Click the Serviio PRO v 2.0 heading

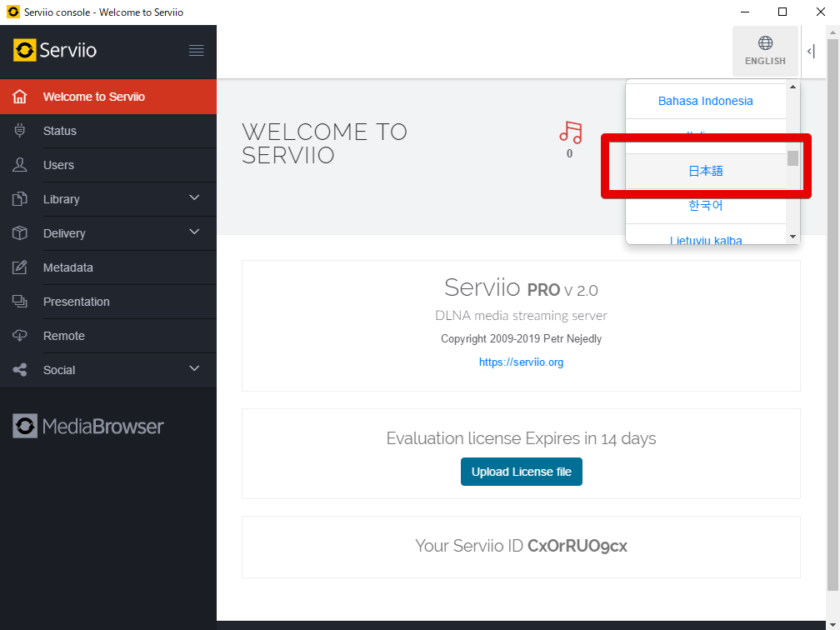(522, 288)
